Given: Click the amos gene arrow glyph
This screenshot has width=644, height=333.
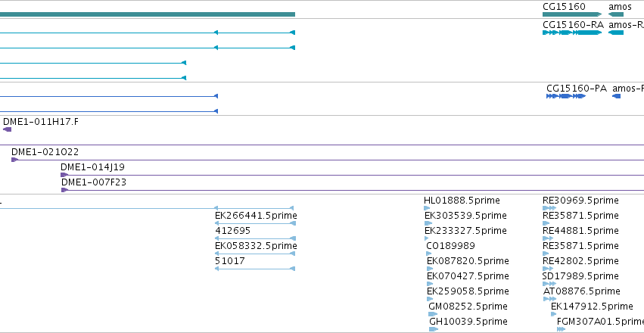Looking at the screenshot, I should 616,14.
